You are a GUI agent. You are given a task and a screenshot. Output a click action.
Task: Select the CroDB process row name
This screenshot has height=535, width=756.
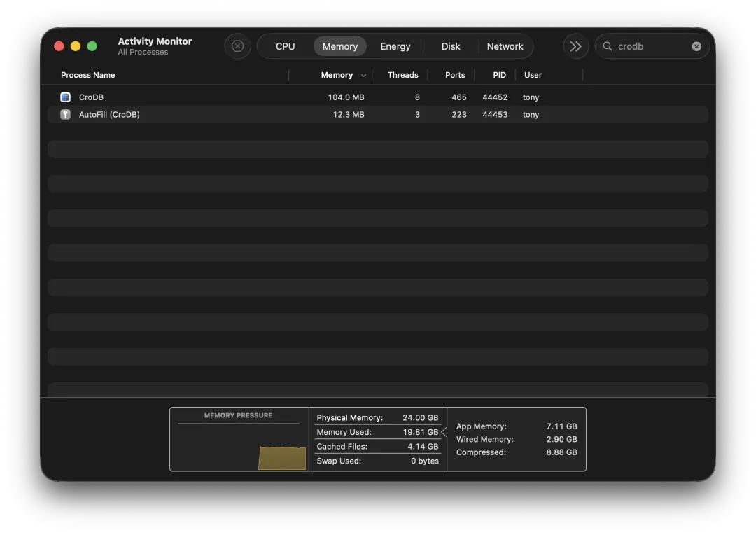(91, 97)
